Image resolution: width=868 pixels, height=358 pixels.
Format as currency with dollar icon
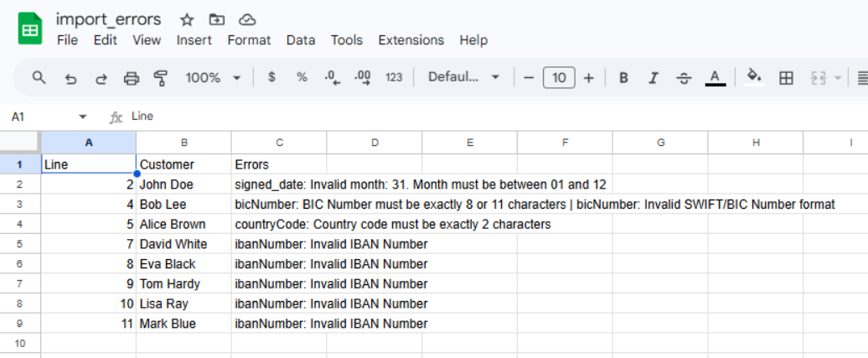(x=271, y=78)
